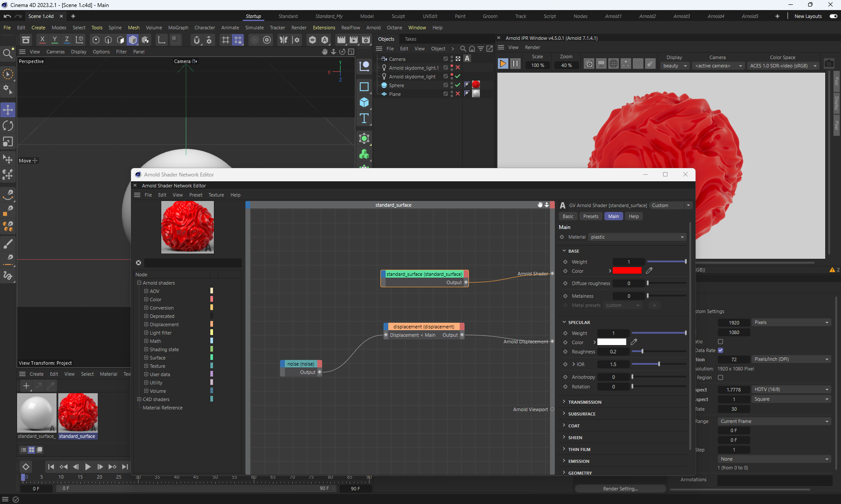Image resolution: width=841 pixels, height=504 pixels.
Task: Click the X axis lock icon
Action: click(x=42, y=40)
